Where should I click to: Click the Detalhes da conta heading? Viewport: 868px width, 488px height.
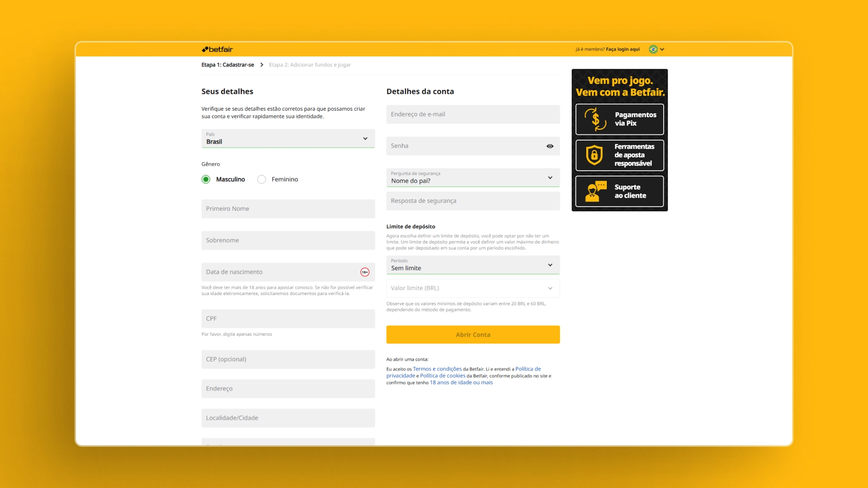420,91
